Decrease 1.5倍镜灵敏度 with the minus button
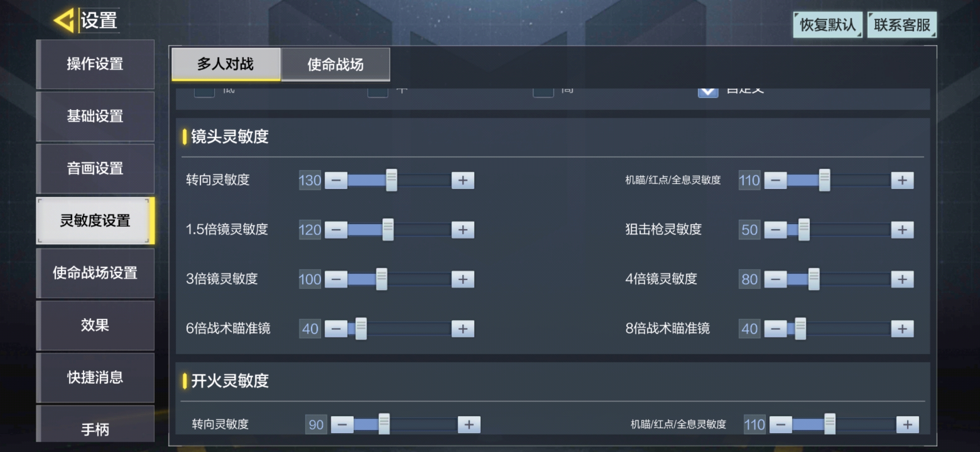 (x=336, y=230)
